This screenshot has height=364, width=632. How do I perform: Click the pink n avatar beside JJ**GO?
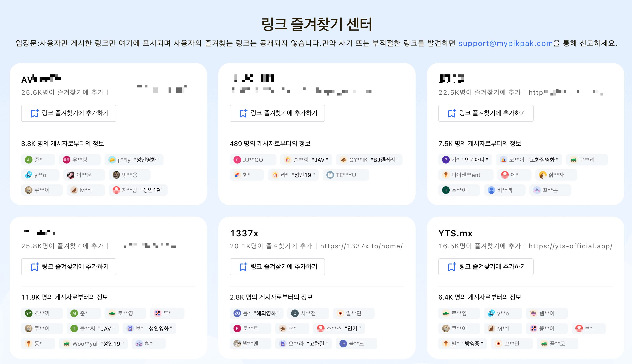(x=237, y=160)
